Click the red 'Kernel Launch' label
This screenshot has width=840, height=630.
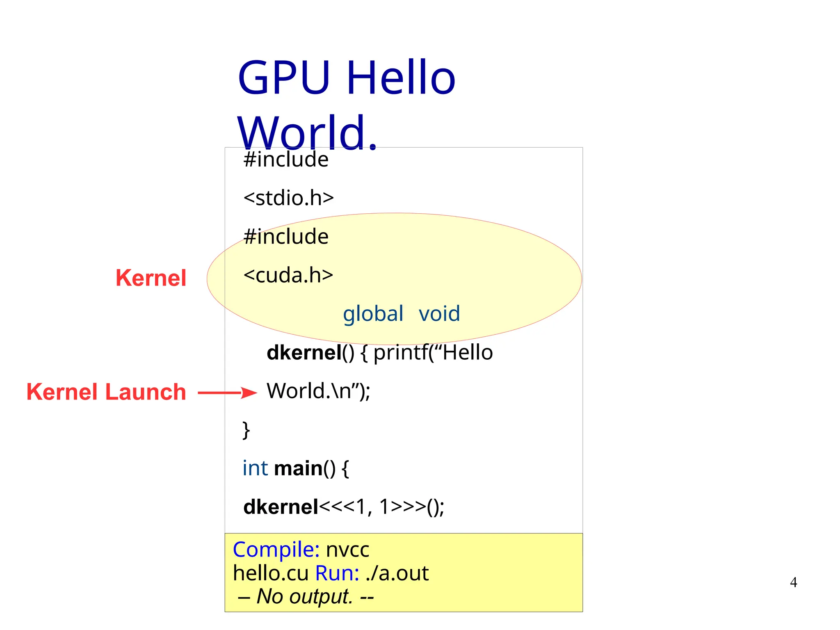coord(106,392)
